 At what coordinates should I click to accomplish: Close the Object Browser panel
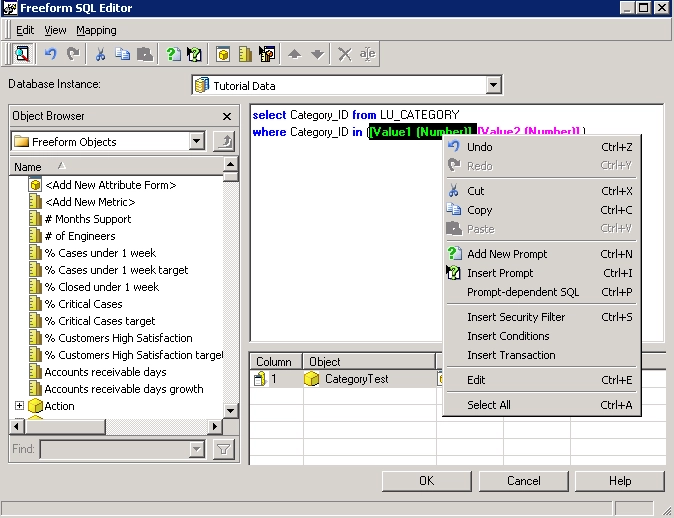(x=227, y=116)
